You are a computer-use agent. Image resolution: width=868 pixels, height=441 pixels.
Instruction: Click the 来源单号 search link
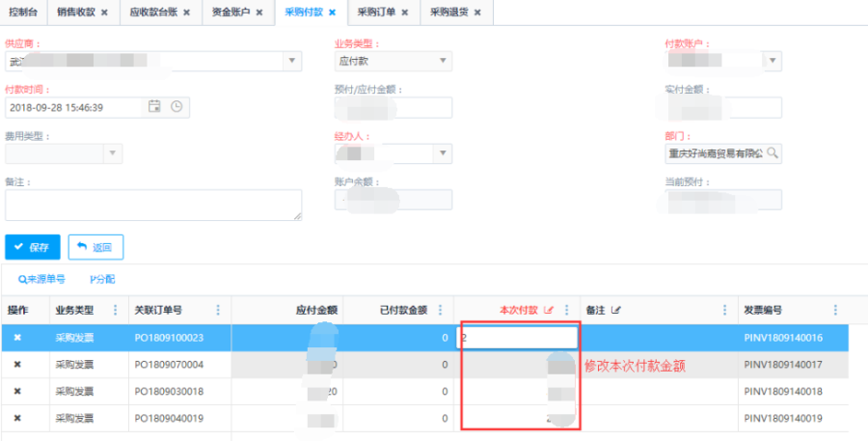41,279
